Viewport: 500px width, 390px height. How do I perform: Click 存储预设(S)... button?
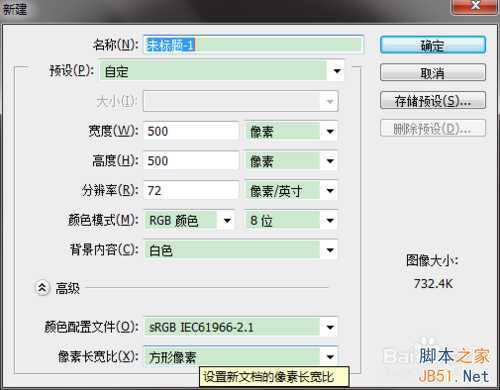[x=433, y=100]
